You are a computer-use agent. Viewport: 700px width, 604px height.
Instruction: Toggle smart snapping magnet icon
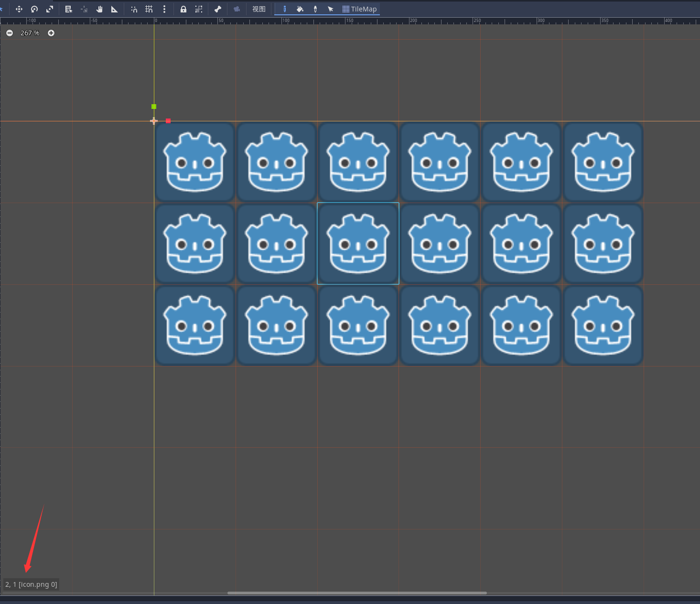click(134, 9)
